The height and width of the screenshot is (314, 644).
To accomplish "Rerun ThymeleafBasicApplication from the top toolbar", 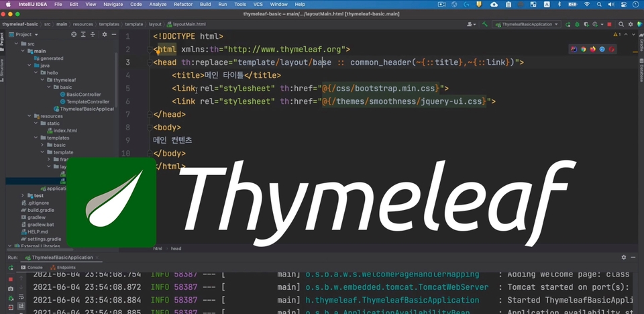I will click(x=568, y=25).
